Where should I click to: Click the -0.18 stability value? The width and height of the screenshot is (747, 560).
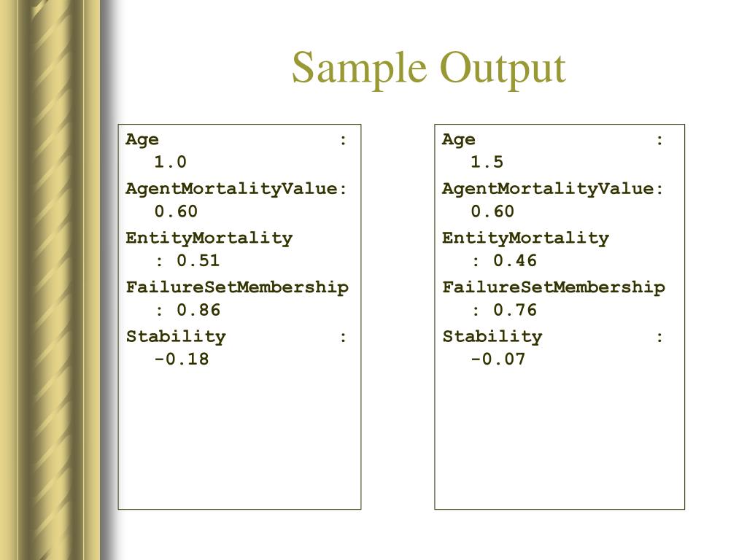(x=182, y=359)
